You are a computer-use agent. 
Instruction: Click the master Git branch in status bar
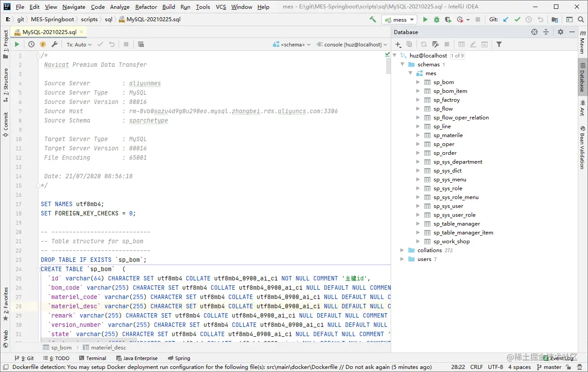point(550,367)
